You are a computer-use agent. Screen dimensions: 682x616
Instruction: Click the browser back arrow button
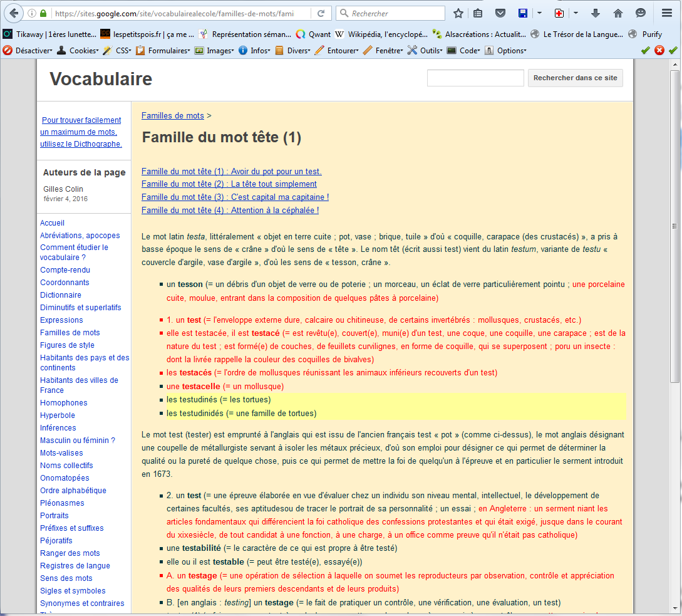[14, 13]
